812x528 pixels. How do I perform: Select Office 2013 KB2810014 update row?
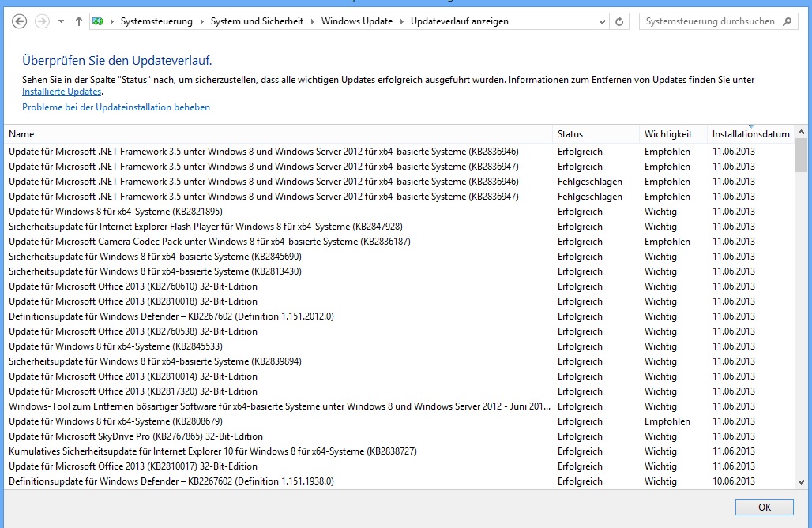[x=399, y=376]
